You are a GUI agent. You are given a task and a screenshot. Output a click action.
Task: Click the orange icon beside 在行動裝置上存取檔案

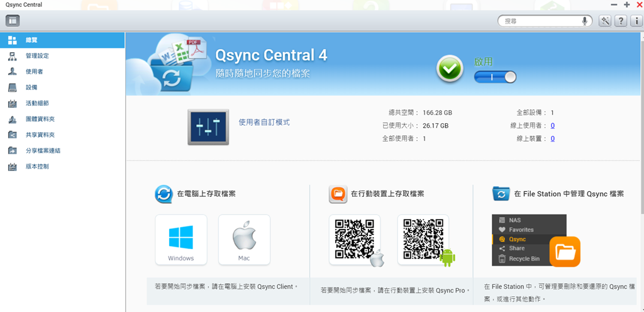[338, 194]
